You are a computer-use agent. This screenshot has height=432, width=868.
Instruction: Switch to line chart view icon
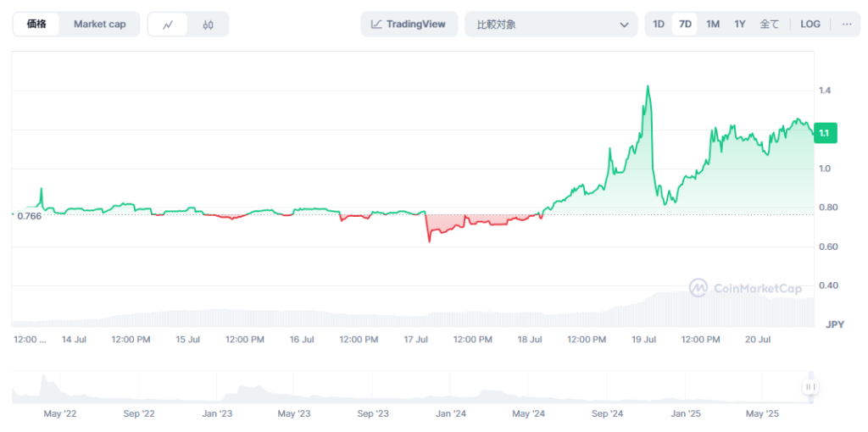(168, 25)
